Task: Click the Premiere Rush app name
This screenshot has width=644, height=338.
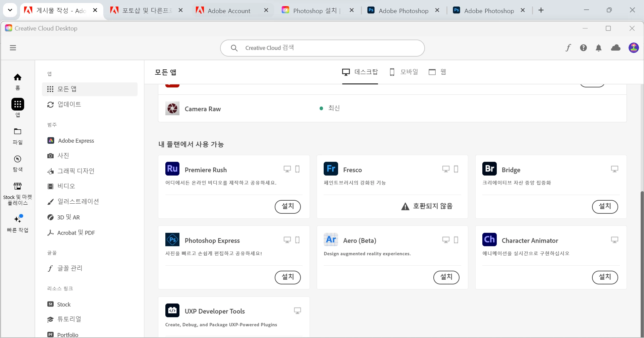Action: (x=206, y=170)
